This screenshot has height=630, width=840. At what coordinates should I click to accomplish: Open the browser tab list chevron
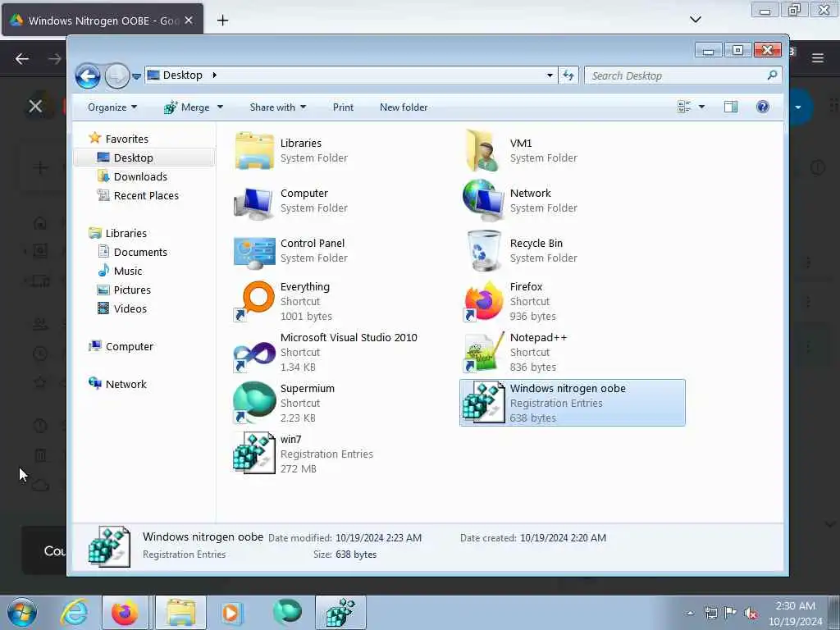tap(696, 20)
